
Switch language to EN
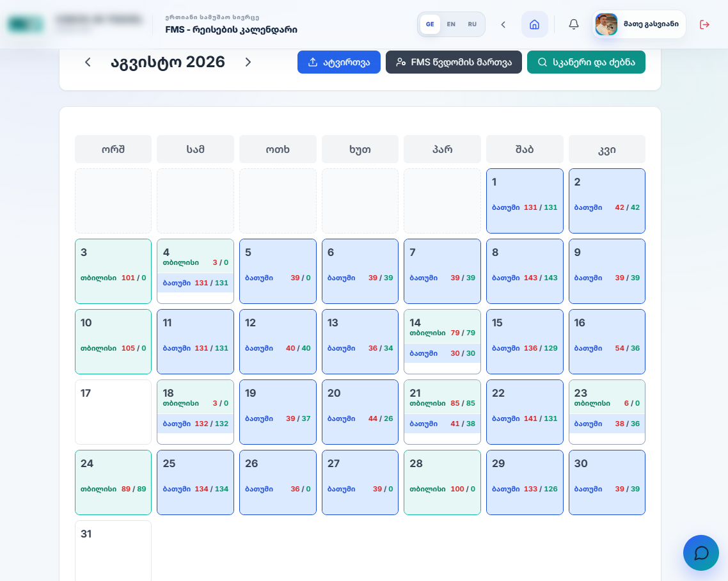[451, 24]
